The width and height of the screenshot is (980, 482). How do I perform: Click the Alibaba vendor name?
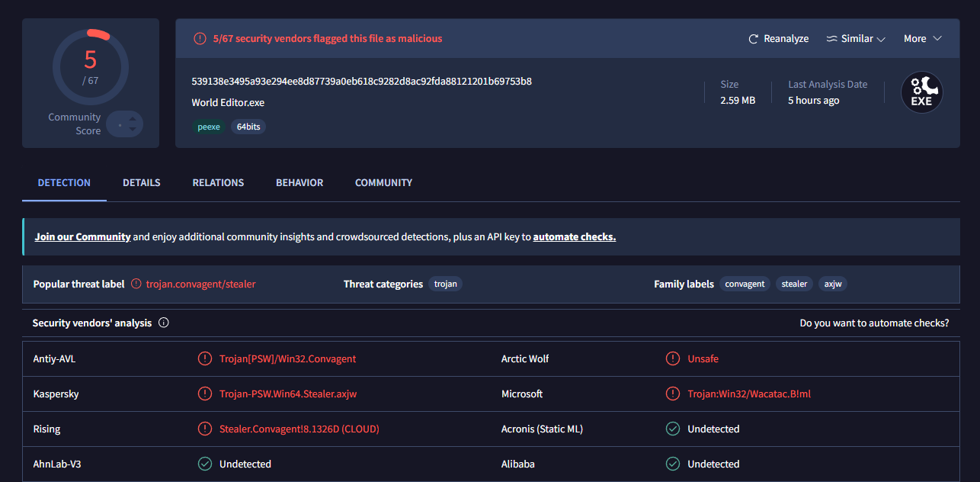[518, 464]
